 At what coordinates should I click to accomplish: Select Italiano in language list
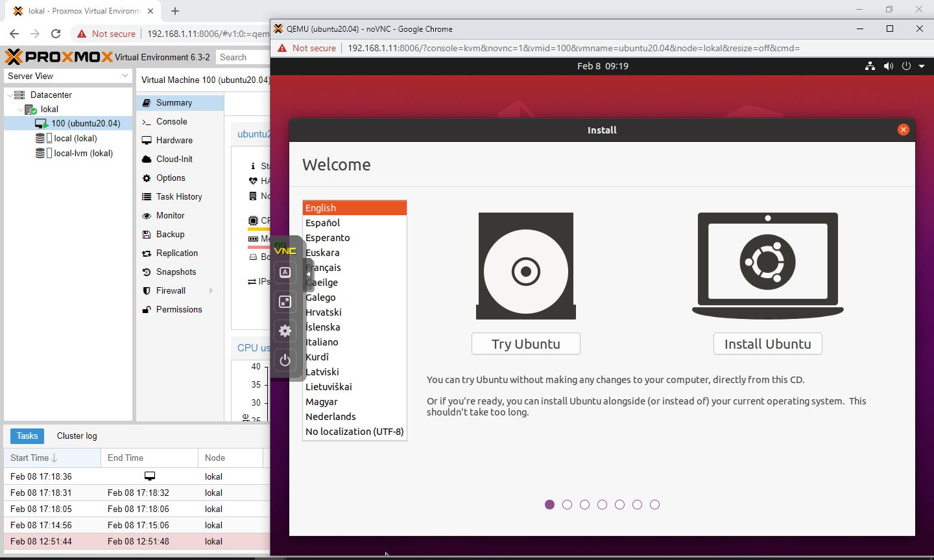point(355,342)
